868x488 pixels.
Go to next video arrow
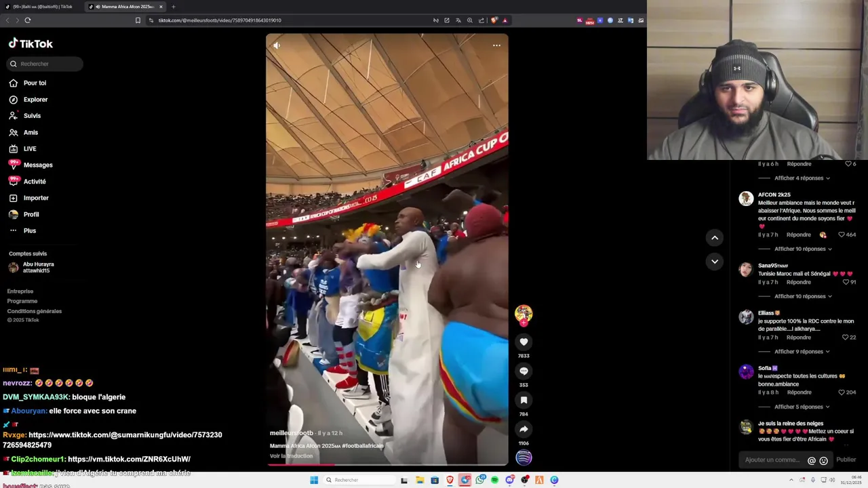715,261
